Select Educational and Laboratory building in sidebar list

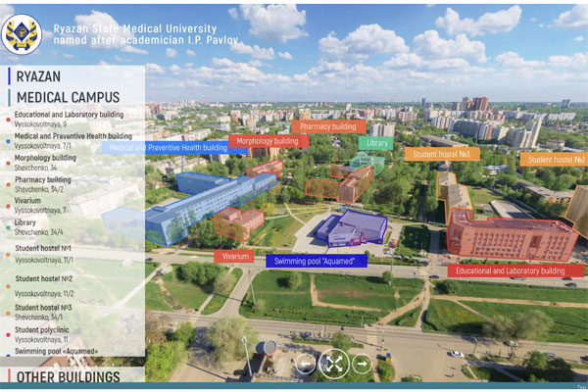(x=69, y=115)
